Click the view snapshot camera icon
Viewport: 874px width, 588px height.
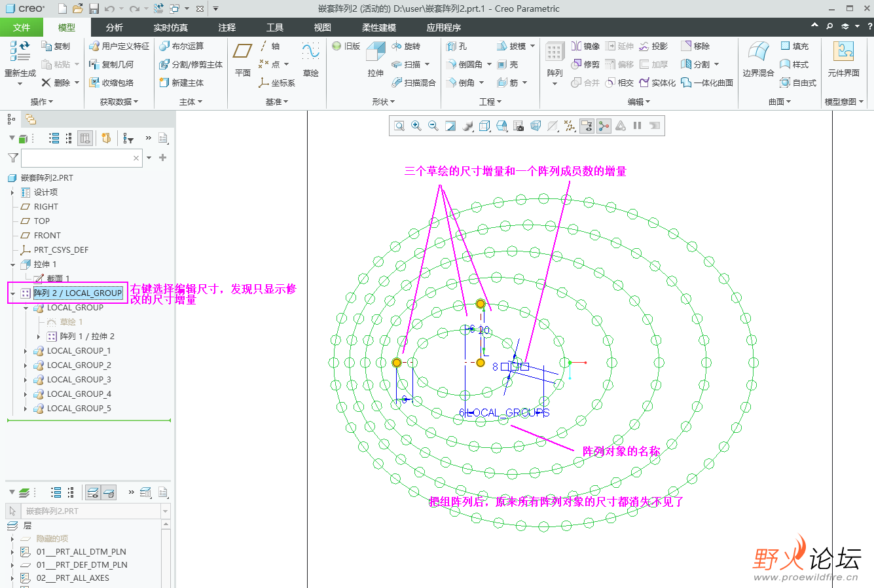coord(519,126)
